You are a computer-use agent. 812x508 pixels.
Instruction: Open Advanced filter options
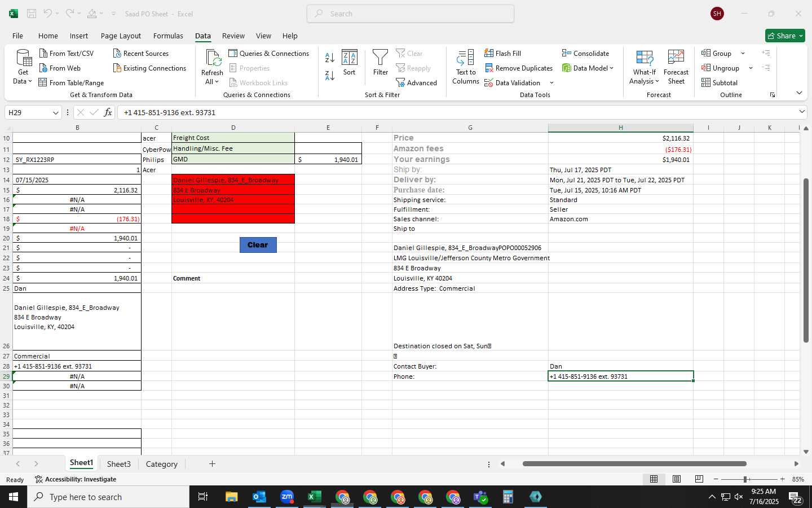(x=416, y=82)
